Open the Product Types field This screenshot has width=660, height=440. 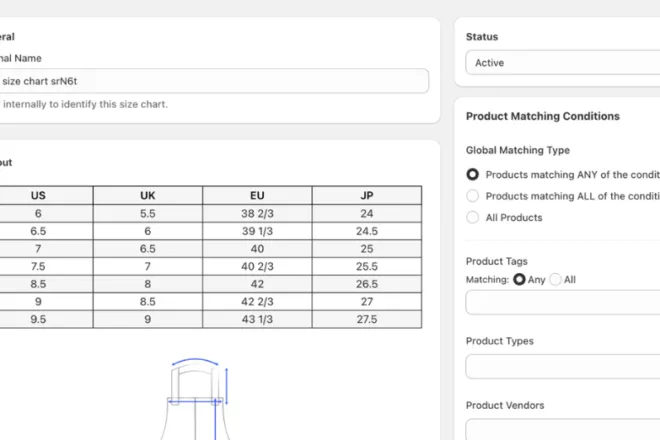click(562, 366)
